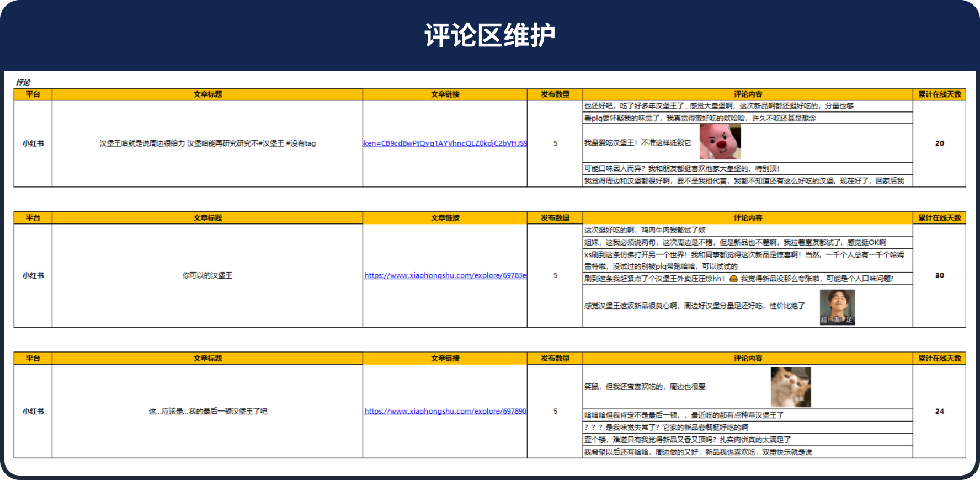The height and width of the screenshot is (480, 980).
Task: Click the pink Loopy sticker image
Action: [720, 142]
